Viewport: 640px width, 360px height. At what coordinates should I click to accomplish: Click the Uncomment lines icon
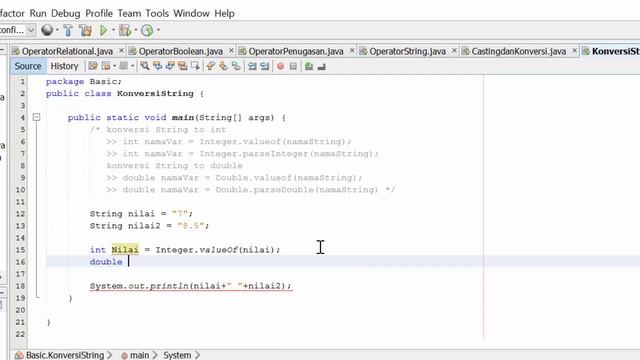click(x=322, y=66)
